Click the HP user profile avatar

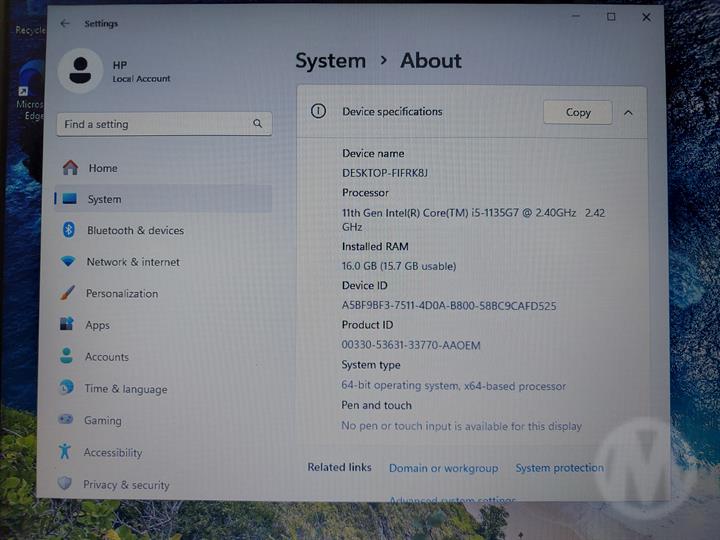(x=80, y=70)
